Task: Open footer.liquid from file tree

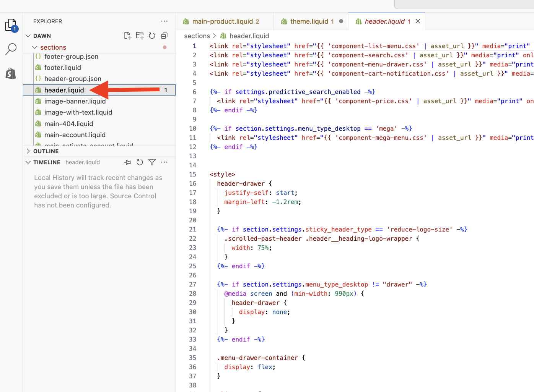Action: pyautogui.click(x=62, y=68)
